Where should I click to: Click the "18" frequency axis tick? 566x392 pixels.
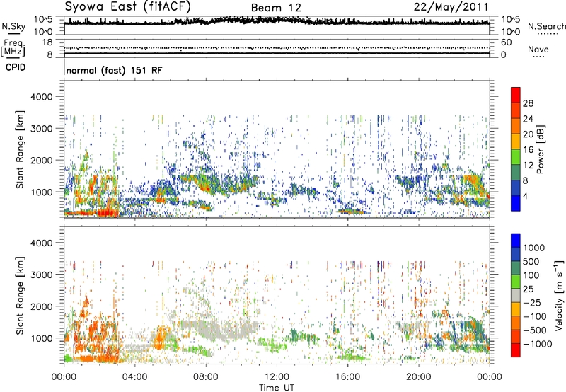(x=47, y=42)
